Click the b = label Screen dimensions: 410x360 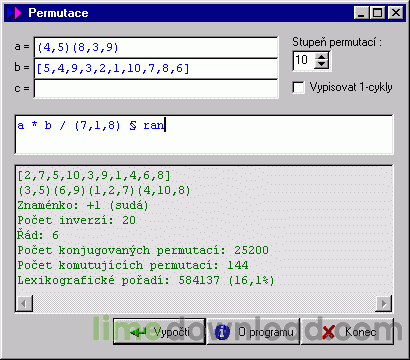[x=22, y=68]
